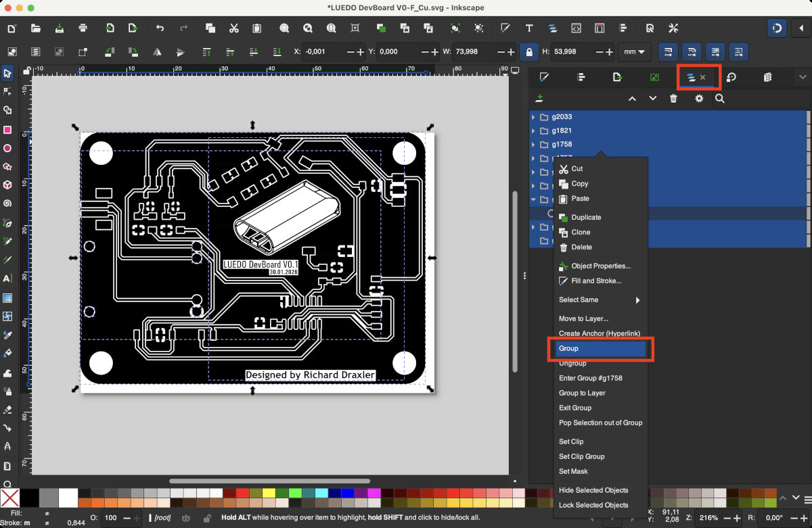Expand the g1758 group

pos(533,144)
